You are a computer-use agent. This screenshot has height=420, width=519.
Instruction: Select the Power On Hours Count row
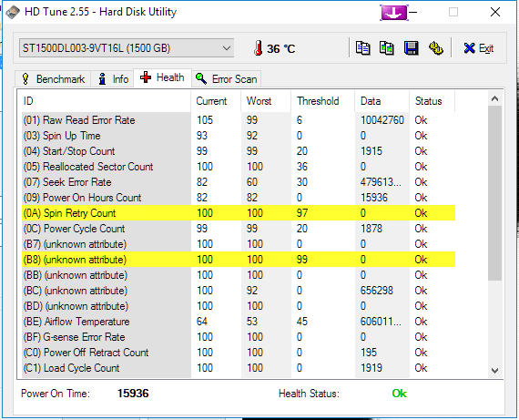point(239,198)
